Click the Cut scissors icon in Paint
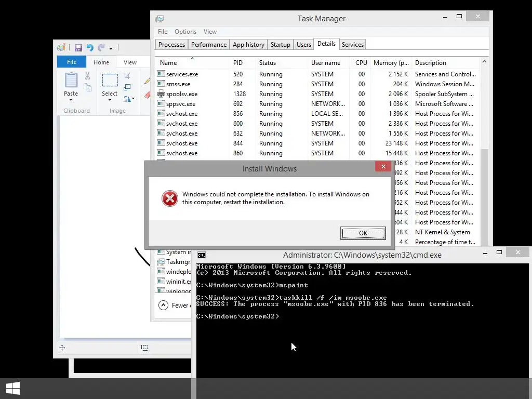Image resolution: width=532 pixels, height=399 pixels. pos(87,75)
